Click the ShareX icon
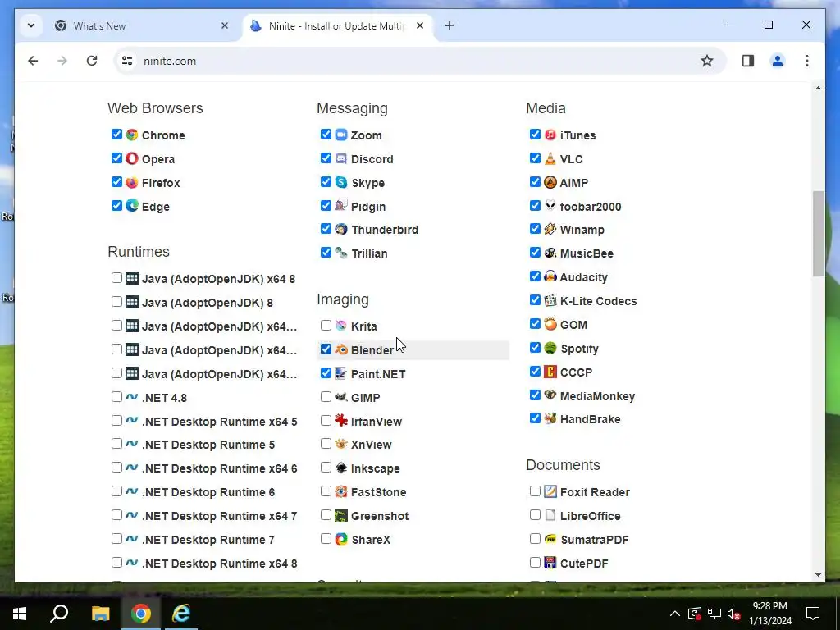The width and height of the screenshot is (840, 630). [341, 539]
